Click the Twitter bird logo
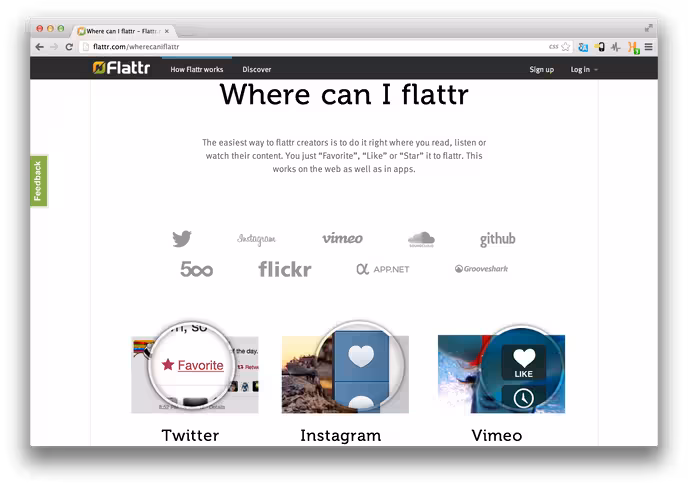Viewport: 688px width, 488px height. (182, 239)
